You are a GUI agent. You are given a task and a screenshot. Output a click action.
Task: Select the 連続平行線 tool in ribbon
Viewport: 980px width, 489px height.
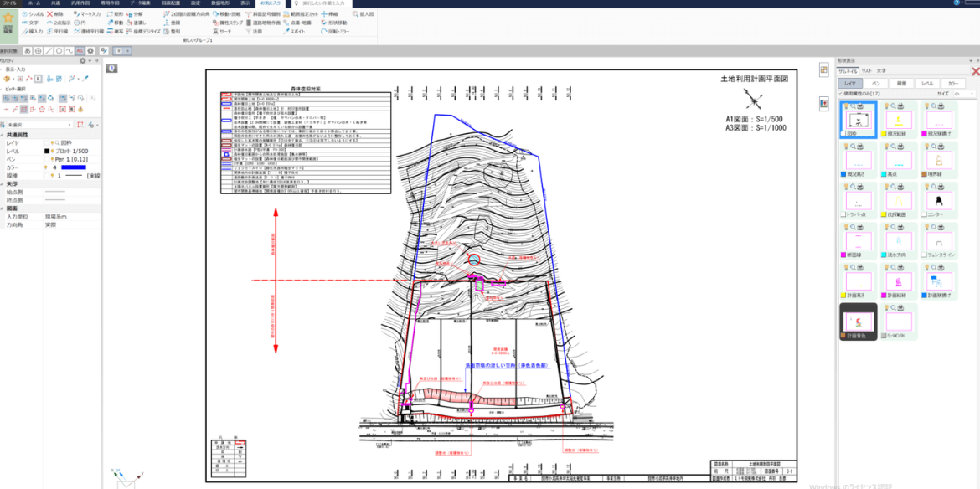91,31
